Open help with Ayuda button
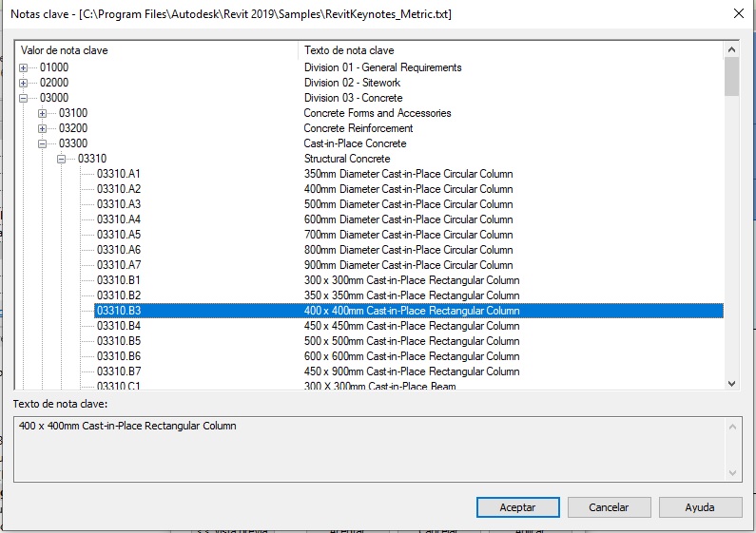The height and width of the screenshot is (533, 756). 699,507
